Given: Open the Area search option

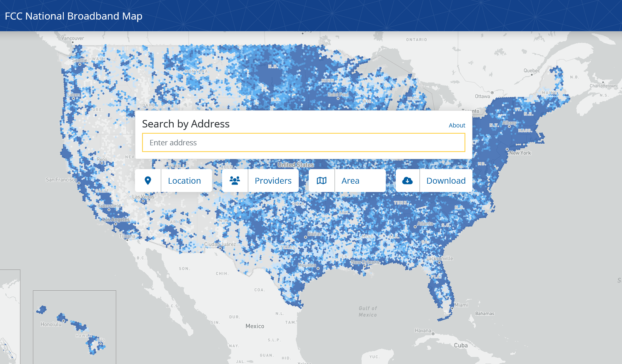Looking at the screenshot, I should [x=347, y=181].
